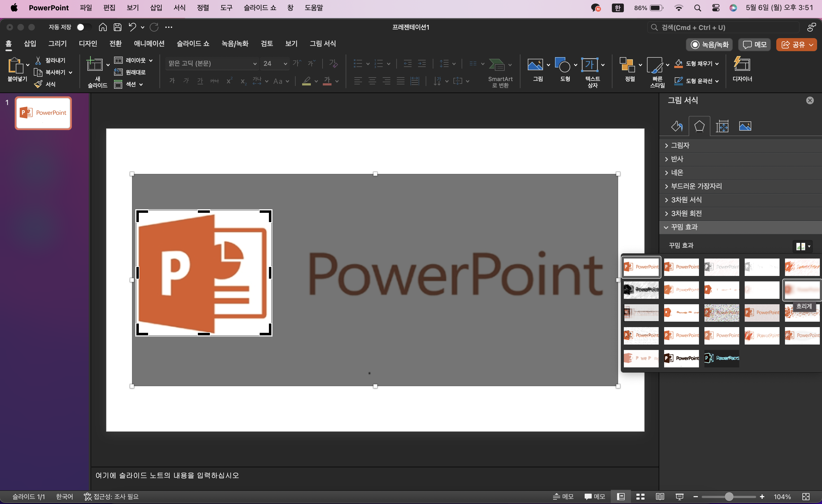This screenshot has width=822, height=504.
Task: Click the Save icon in the title bar
Action: [117, 27]
